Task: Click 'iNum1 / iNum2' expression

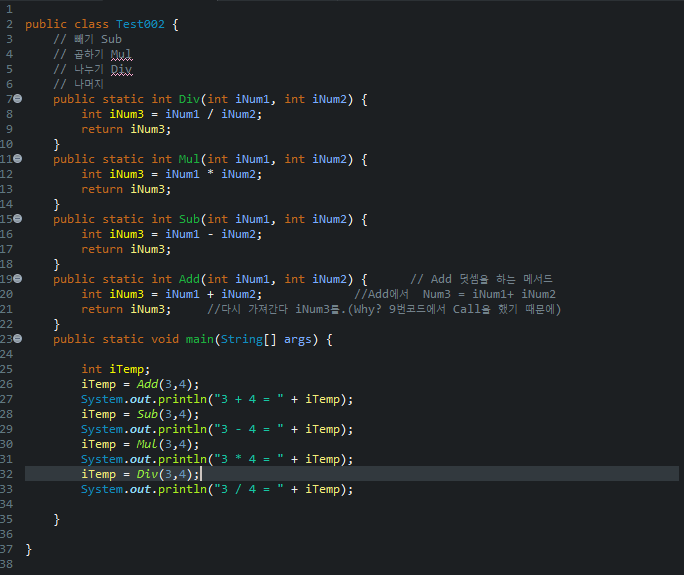Action: click(211, 114)
